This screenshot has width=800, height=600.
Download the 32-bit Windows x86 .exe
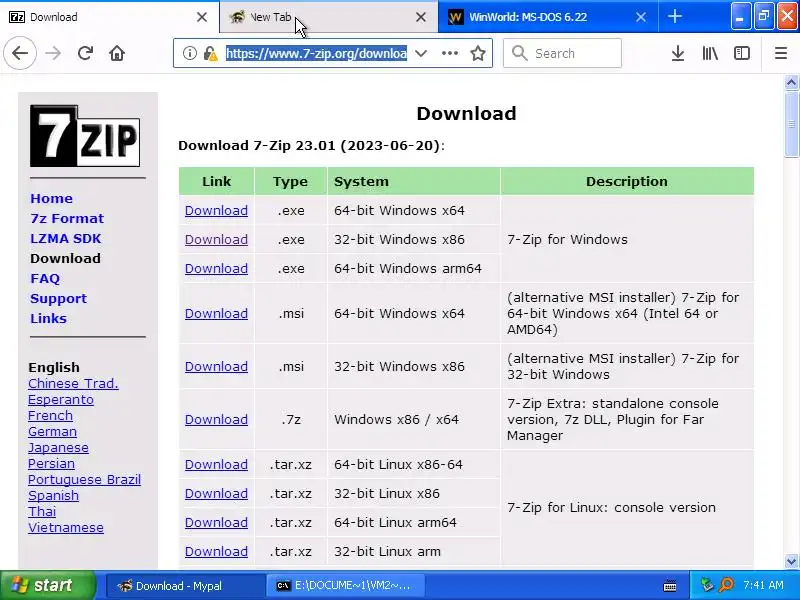point(216,240)
